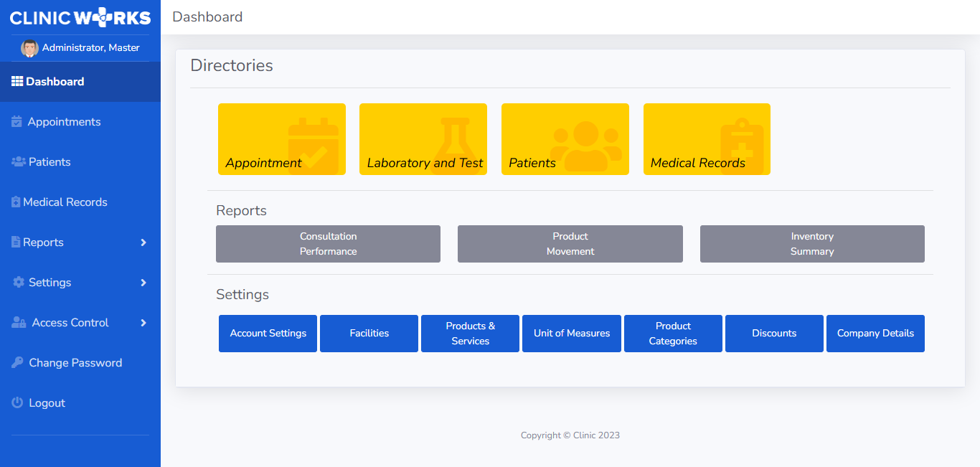Screen dimensions: 980x467
Task: Open the Consultation Performance report
Action: pyautogui.click(x=328, y=244)
